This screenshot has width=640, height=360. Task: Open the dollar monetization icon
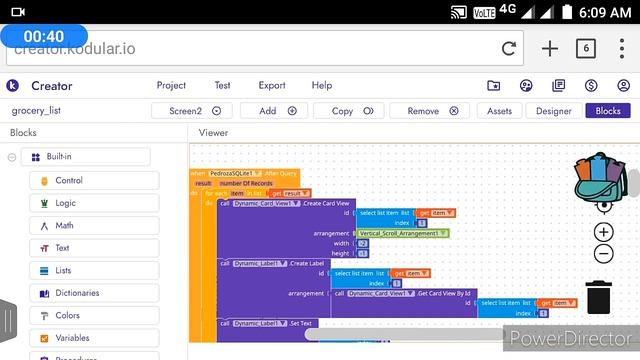[591, 86]
